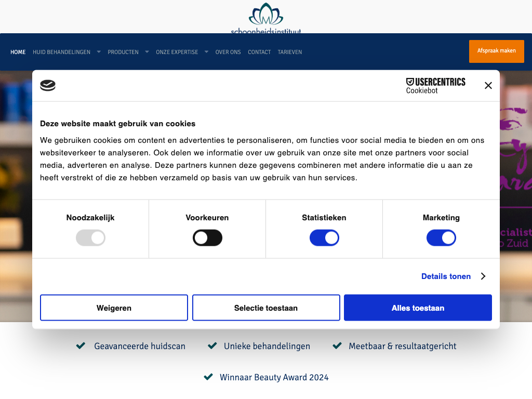This screenshot has width=532, height=399.
Task: Open the Usercentrics Cookiebot branding link
Action: point(436,86)
